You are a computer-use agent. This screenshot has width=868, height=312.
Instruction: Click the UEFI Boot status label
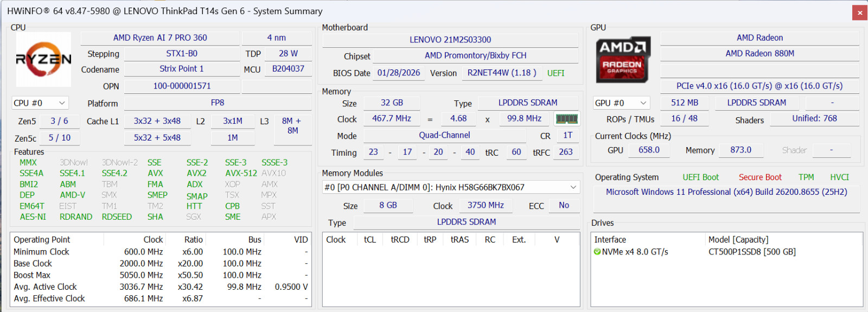(700, 177)
